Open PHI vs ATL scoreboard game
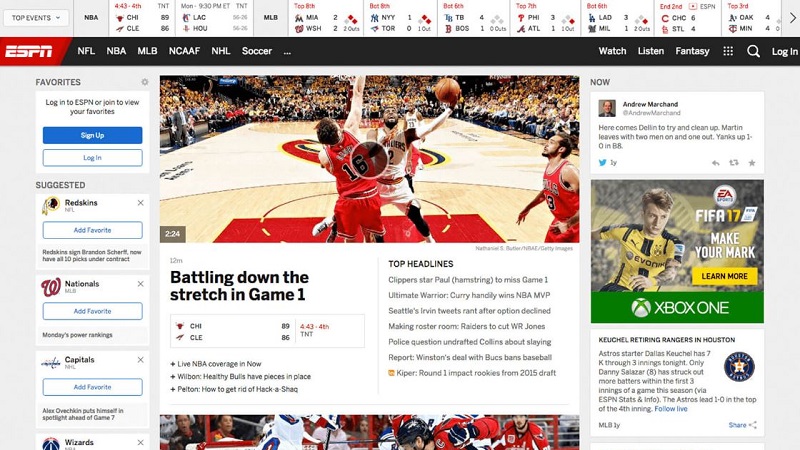Viewport: 800px width, 450px height. (x=545, y=18)
